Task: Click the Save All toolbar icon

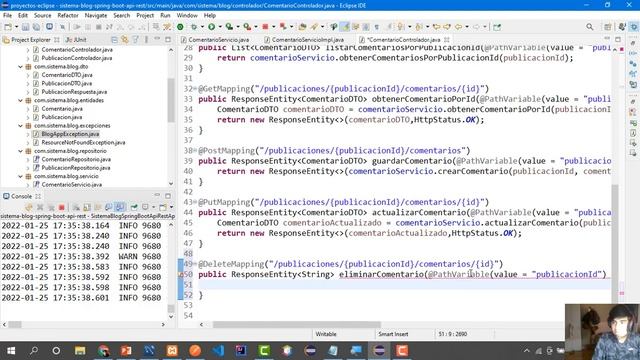Action: [36, 27]
